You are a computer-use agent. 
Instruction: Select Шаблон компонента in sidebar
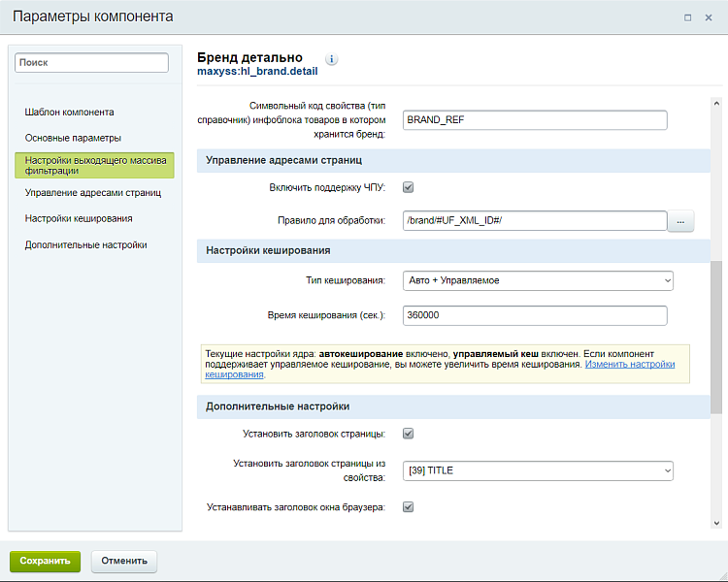click(x=69, y=112)
